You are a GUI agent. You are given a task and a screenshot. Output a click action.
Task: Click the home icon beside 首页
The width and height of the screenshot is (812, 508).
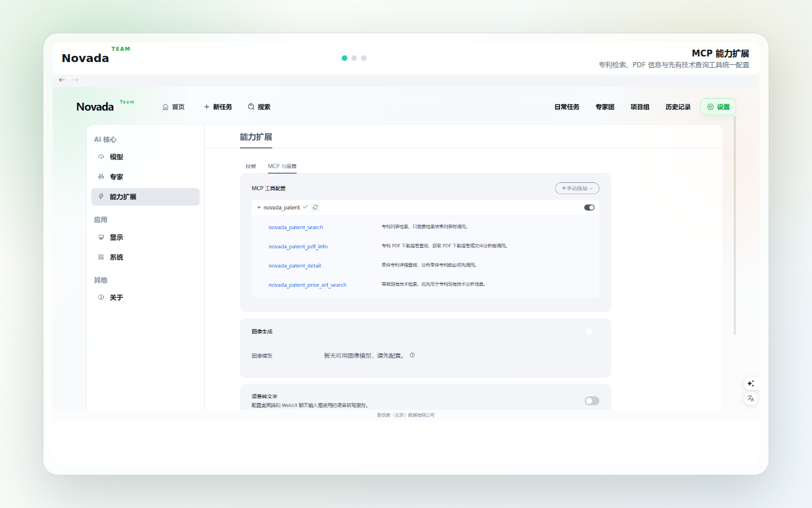165,107
